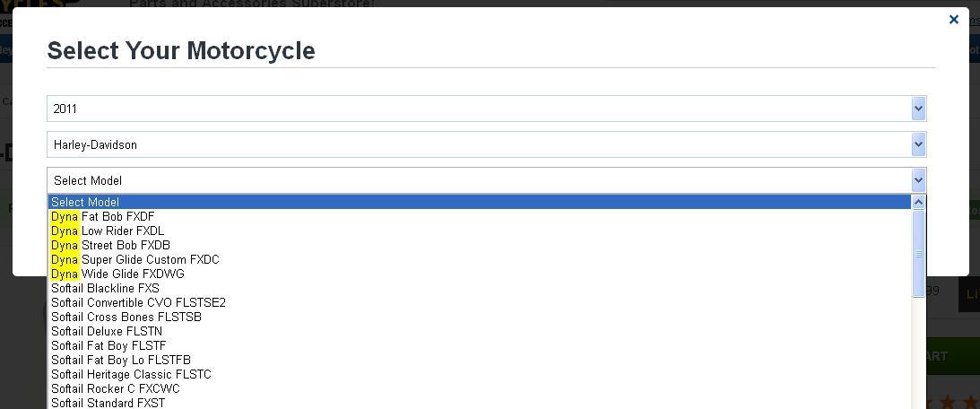Pick Softail Fat Boy Lo FLSTFB

pyautogui.click(x=480, y=361)
